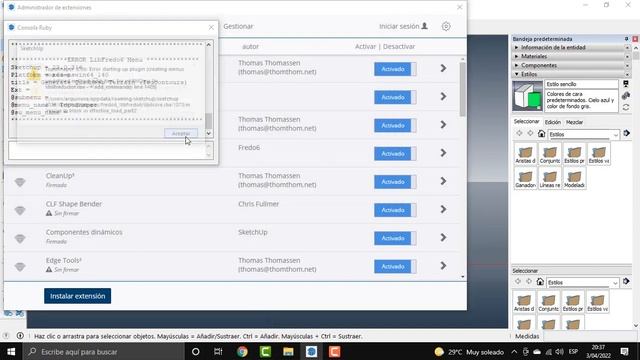Viewport: 640px width, 360px height.
Task: Expand details chevron for CLF Shape Bender
Action: 443,209
